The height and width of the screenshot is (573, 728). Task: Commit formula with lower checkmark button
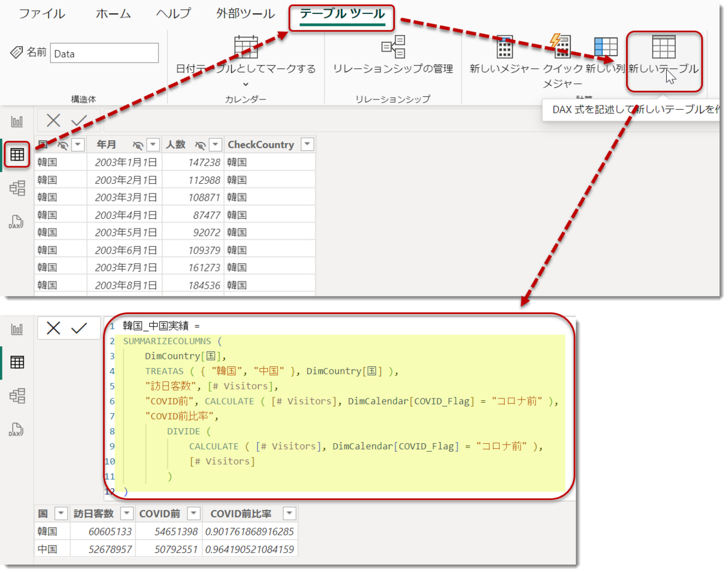79,328
